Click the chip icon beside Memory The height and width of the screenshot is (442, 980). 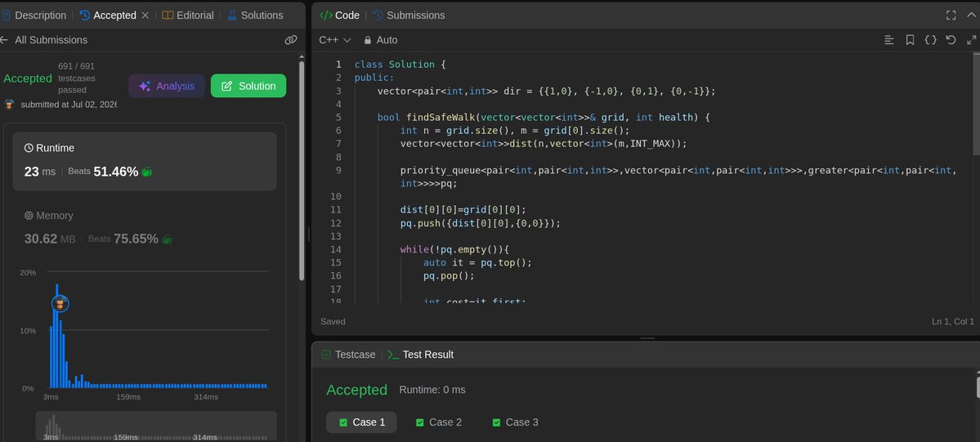point(29,215)
